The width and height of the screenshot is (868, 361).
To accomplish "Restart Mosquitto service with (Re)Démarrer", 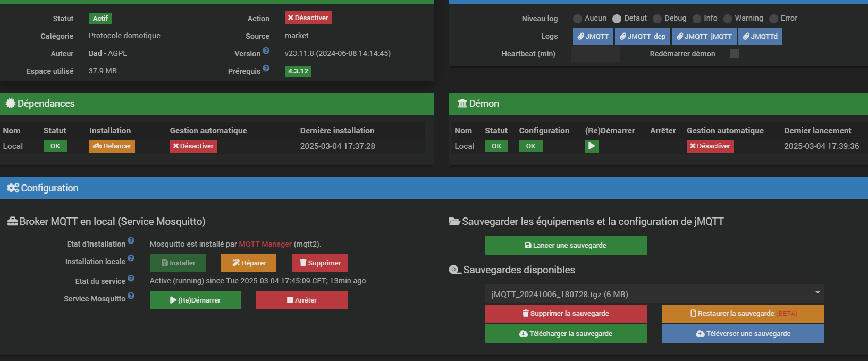I will tap(196, 300).
